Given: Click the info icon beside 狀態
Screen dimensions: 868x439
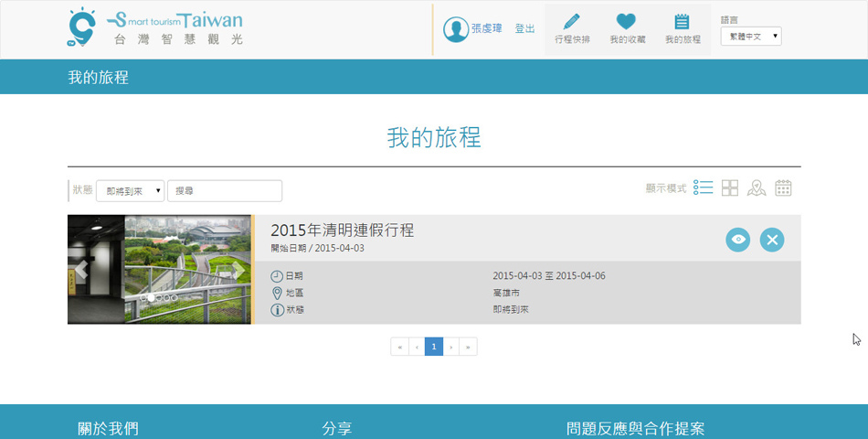Looking at the screenshot, I should tap(277, 310).
